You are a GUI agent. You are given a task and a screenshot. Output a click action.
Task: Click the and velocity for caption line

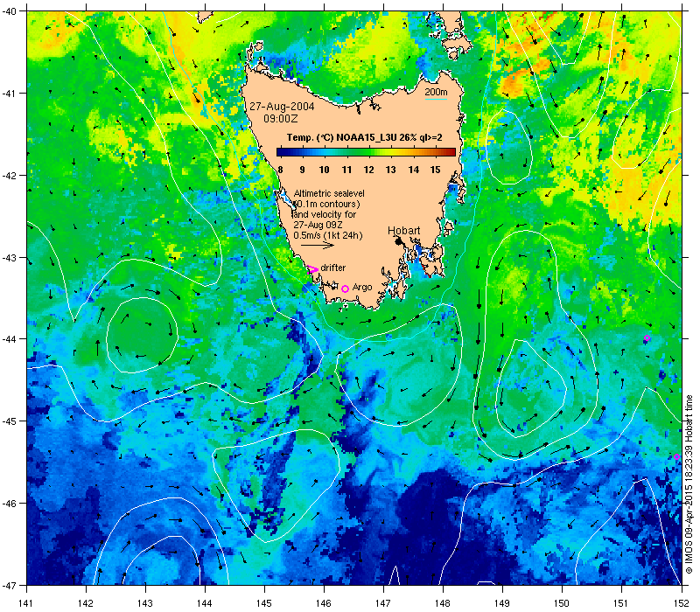point(325,214)
